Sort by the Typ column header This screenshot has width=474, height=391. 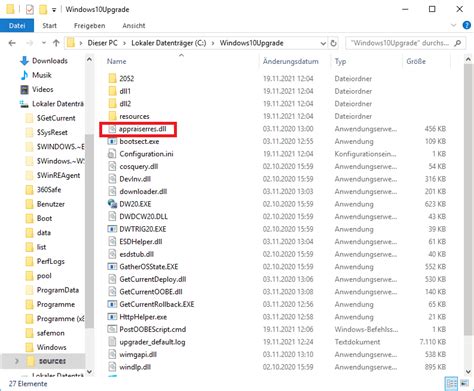pos(340,61)
